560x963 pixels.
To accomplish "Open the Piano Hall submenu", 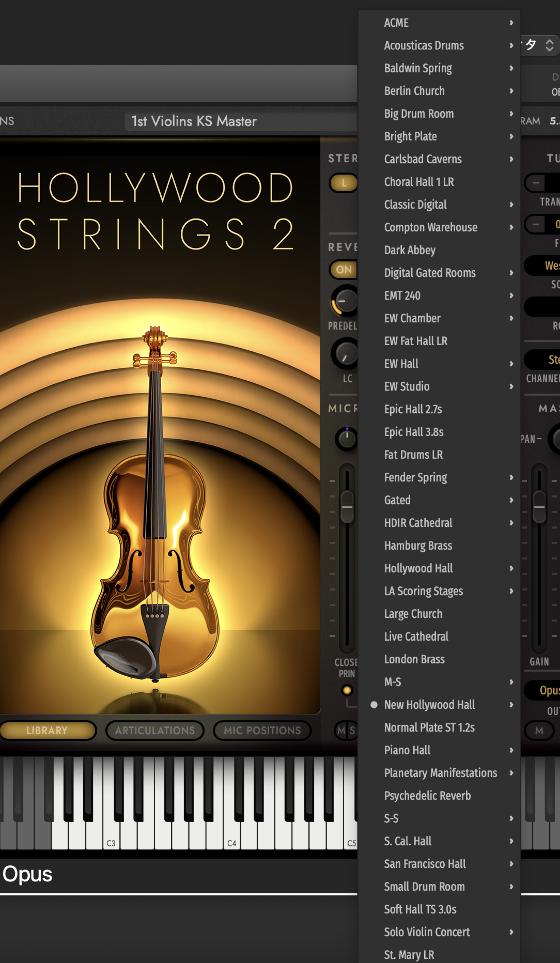I will [x=439, y=751].
